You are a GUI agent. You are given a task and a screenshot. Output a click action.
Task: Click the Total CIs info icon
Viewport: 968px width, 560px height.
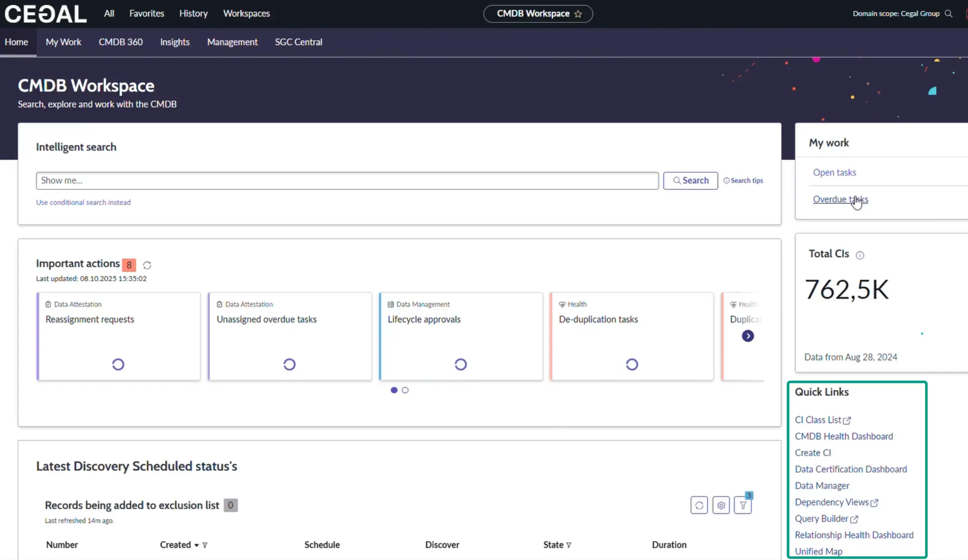pyautogui.click(x=859, y=255)
